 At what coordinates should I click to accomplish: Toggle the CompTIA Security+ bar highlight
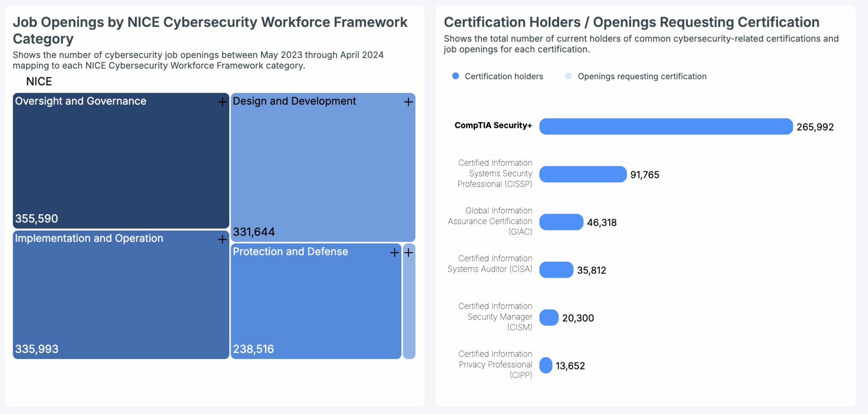click(x=665, y=126)
